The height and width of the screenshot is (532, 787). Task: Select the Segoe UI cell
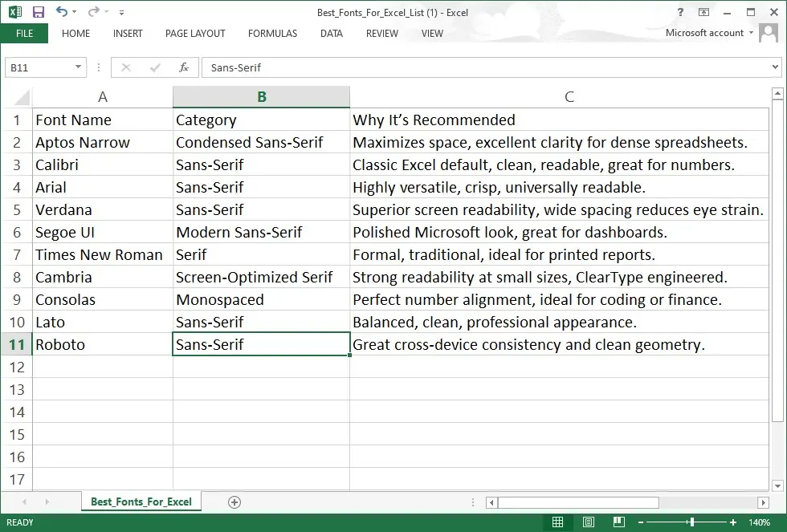click(x=103, y=232)
